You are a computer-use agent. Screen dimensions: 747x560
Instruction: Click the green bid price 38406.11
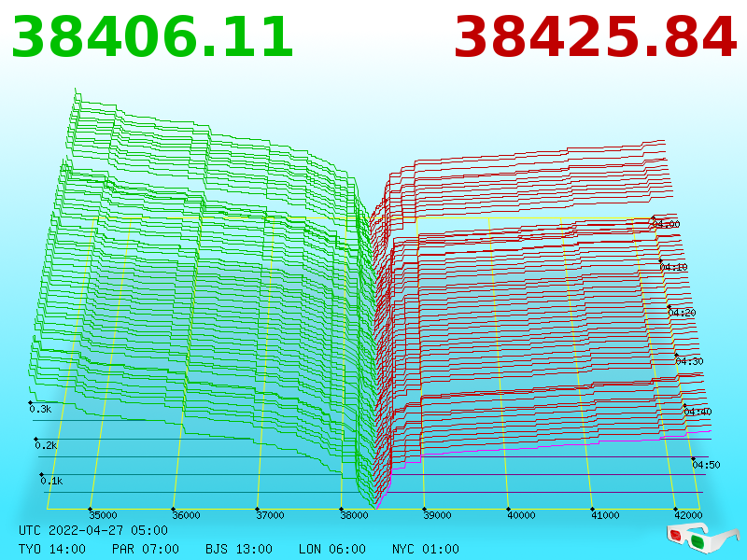click(152, 37)
